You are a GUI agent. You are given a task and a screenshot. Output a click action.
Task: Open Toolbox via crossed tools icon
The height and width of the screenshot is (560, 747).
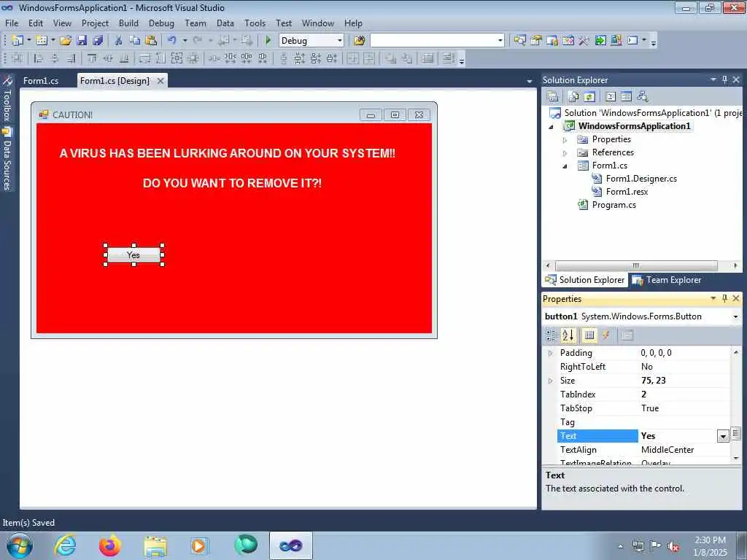click(x=584, y=41)
